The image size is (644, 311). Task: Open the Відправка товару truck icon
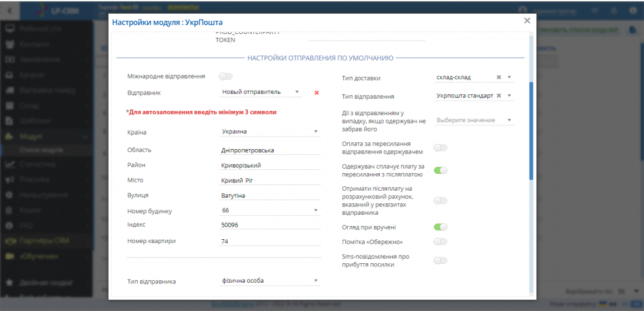point(10,91)
